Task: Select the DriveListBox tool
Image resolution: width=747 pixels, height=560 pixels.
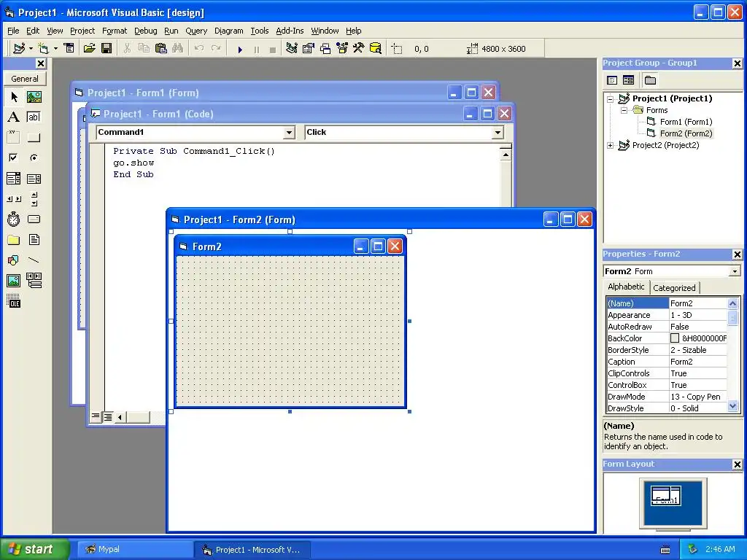Action: 34,219
